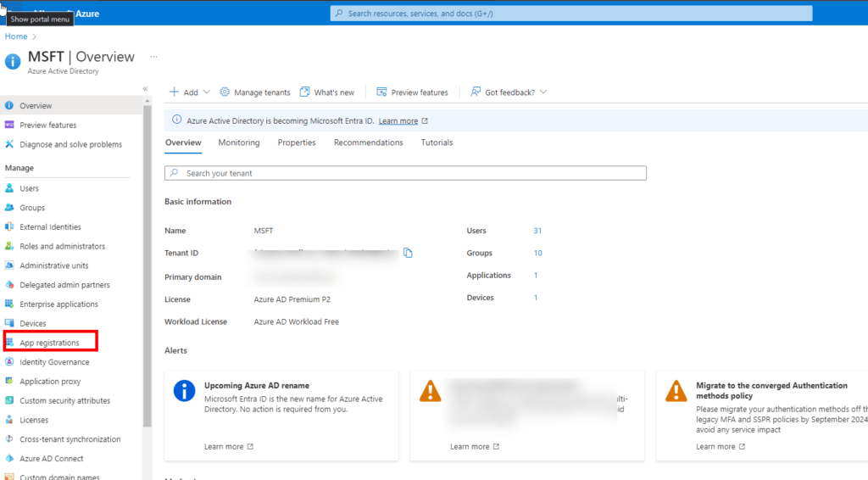Click the Applications count 1
The height and width of the screenshot is (480, 868).
(536, 275)
